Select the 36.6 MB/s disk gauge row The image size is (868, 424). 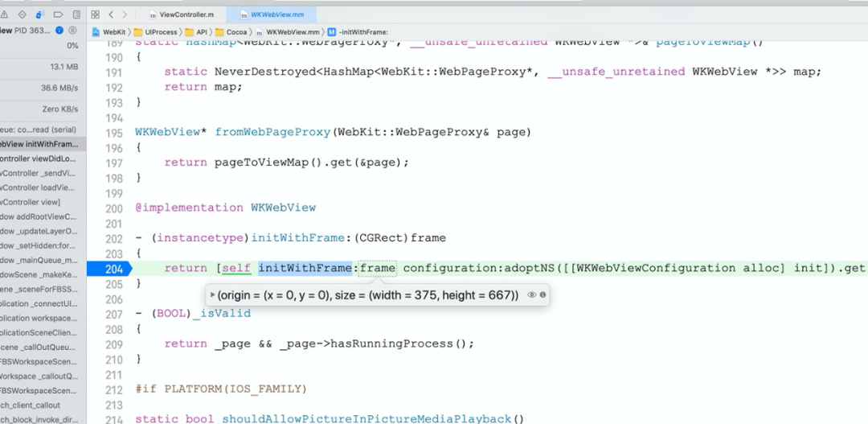click(43, 88)
